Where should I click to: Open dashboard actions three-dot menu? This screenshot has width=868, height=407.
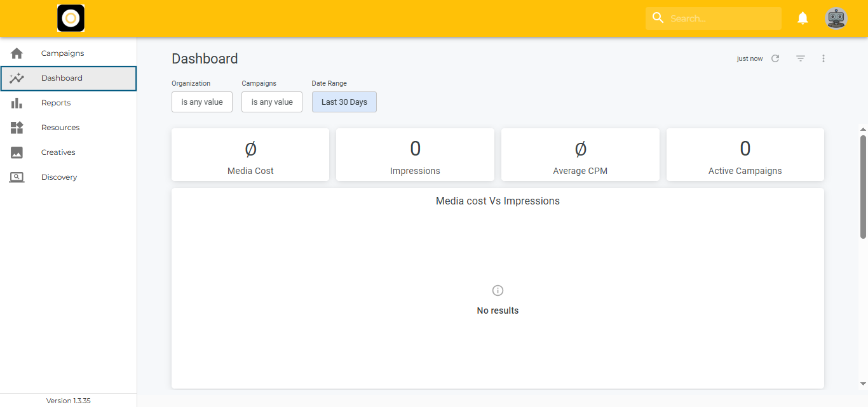pyautogui.click(x=824, y=58)
